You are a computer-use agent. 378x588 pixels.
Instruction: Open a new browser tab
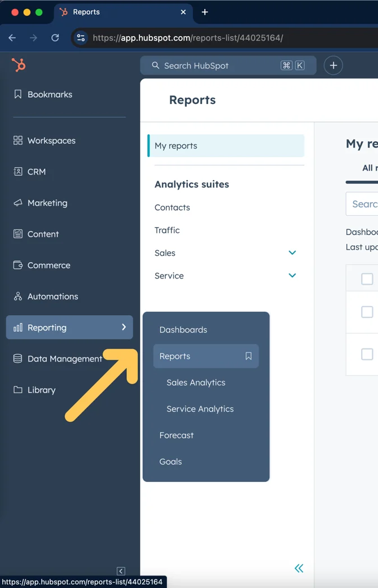pos(205,12)
